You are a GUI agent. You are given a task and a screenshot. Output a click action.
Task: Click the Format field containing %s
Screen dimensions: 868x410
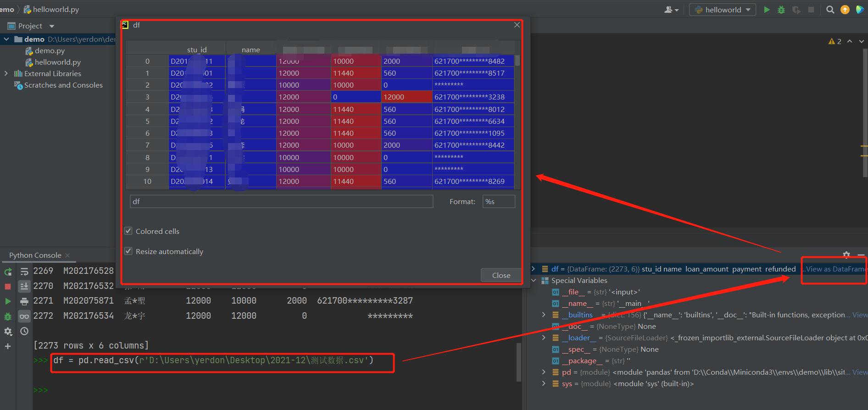[x=499, y=201]
